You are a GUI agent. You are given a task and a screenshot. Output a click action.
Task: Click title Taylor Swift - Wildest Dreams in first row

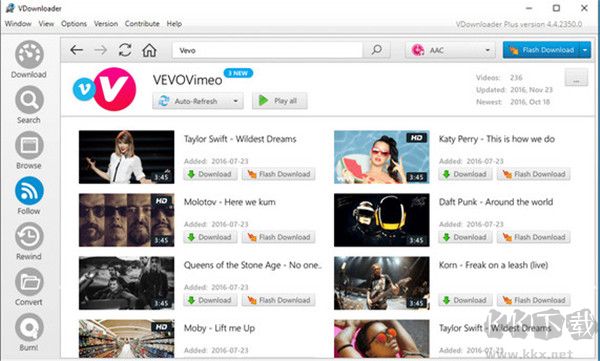coord(240,139)
